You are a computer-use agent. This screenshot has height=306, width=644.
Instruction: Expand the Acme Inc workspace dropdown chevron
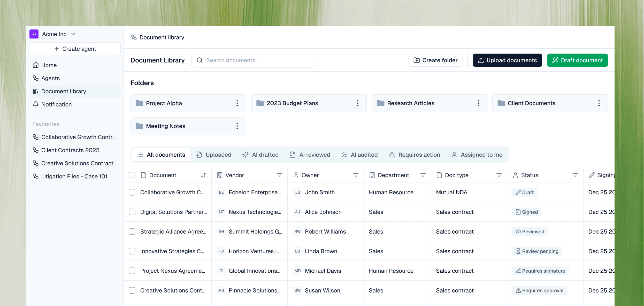(73, 34)
